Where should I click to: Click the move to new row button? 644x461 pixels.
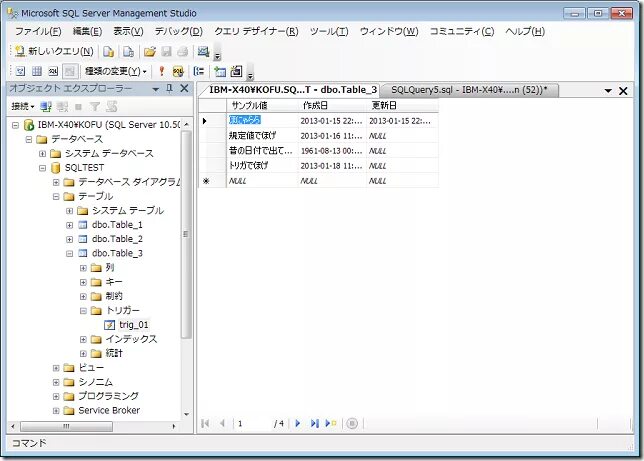pos(331,423)
